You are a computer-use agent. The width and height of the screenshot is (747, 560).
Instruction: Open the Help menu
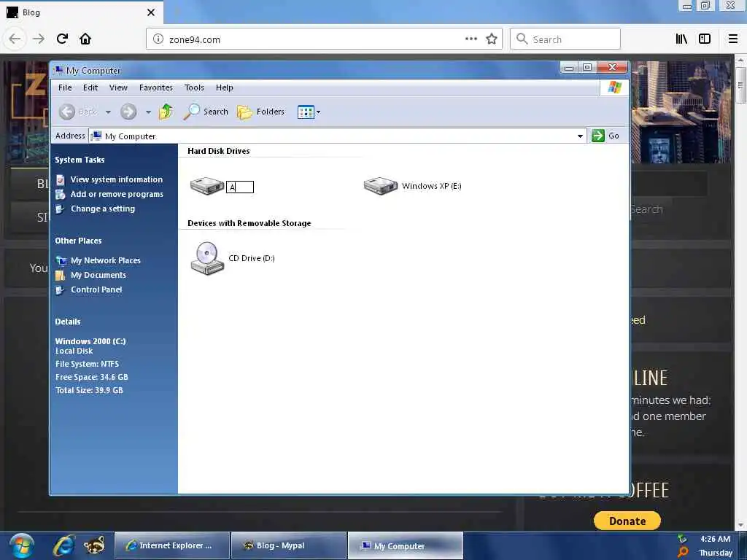[225, 87]
